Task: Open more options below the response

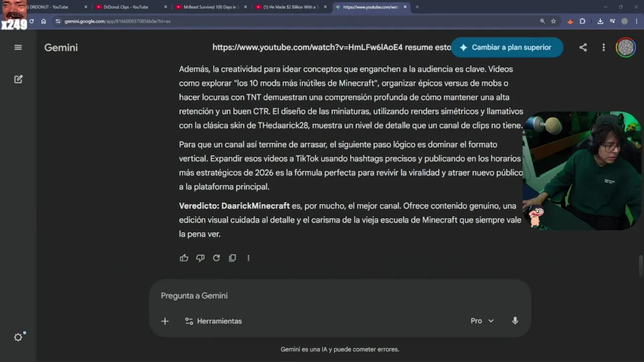Action: (248, 258)
